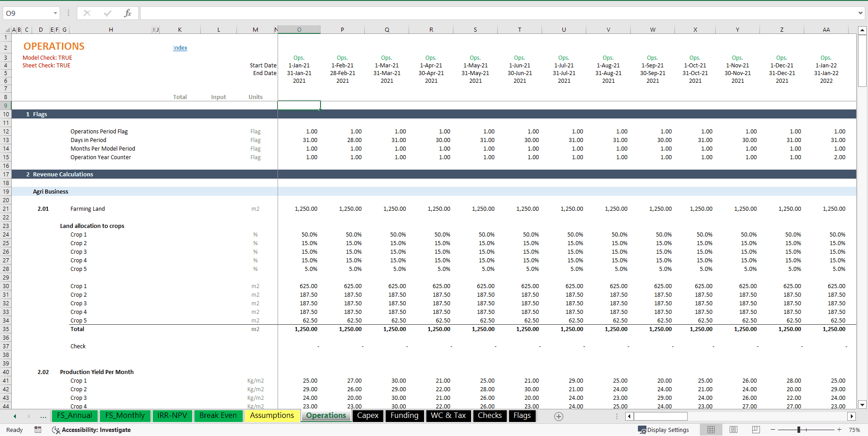Open the Name Box dropdown arrow
The image size is (868, 436).
pyautogui.click(x=55, y=13)
